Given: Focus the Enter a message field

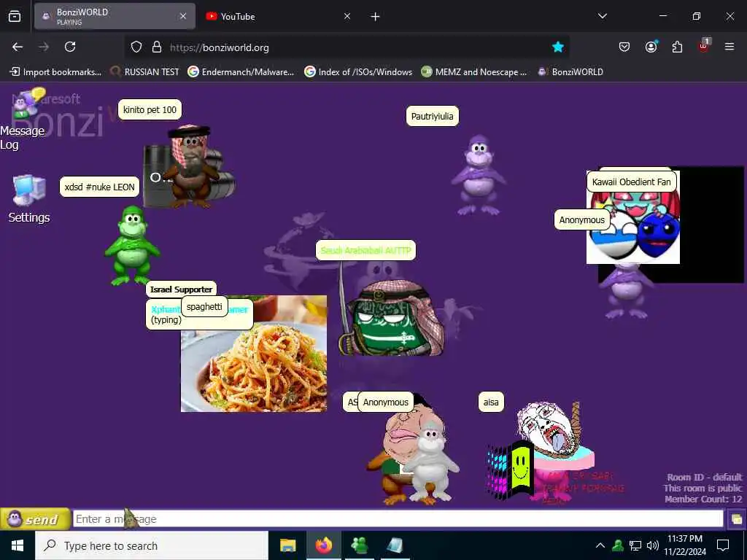Looking at the screenshot, I should tap(398, 519).
